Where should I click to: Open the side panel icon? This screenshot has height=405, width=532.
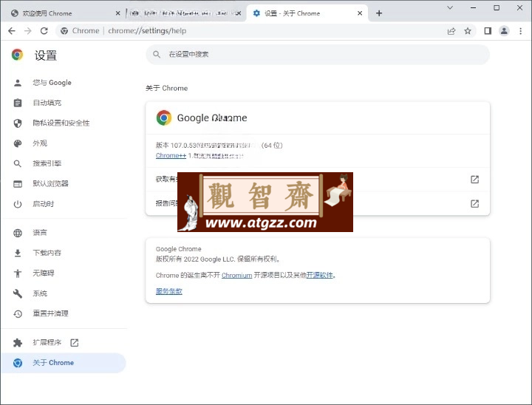[x=488, y=31]
